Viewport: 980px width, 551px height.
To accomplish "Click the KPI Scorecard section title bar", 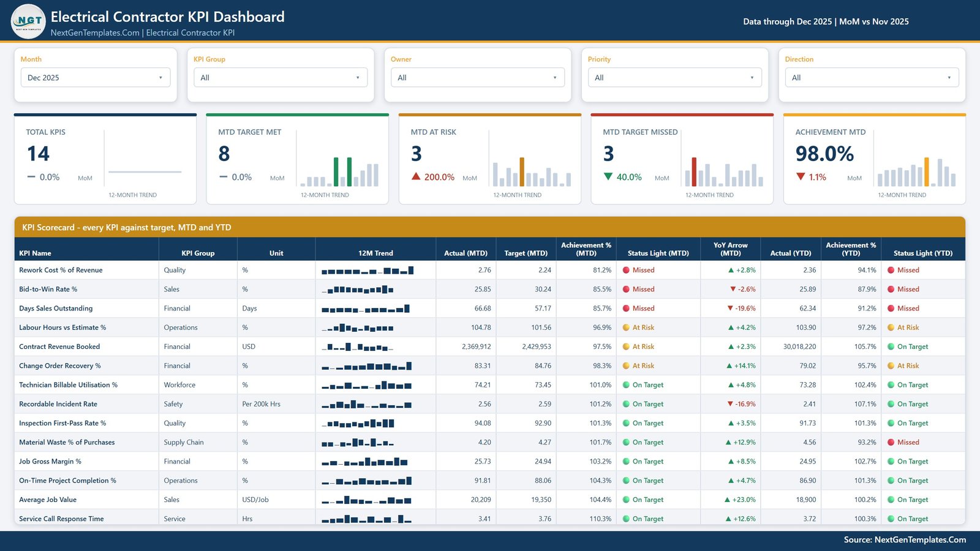I will (490, 227).
